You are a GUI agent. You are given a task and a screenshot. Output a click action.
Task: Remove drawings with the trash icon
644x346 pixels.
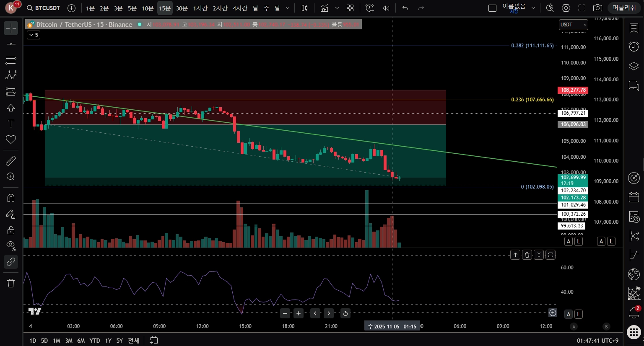(11, 283)
